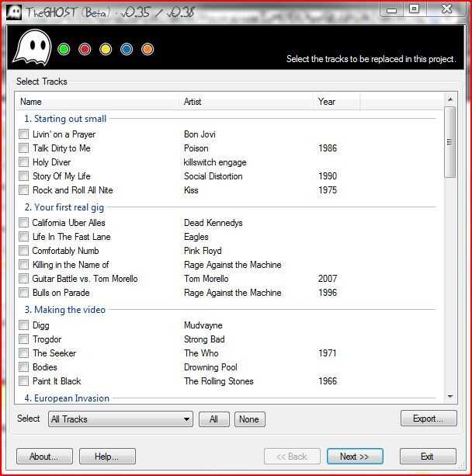Viewport: 472px width, 476px height.
Task: Sort by the Year column header
Action: tap(337, 102)
